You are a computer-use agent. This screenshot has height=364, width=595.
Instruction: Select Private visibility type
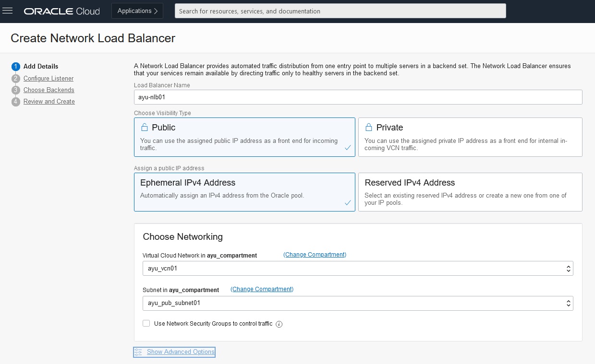pos(470,137)
